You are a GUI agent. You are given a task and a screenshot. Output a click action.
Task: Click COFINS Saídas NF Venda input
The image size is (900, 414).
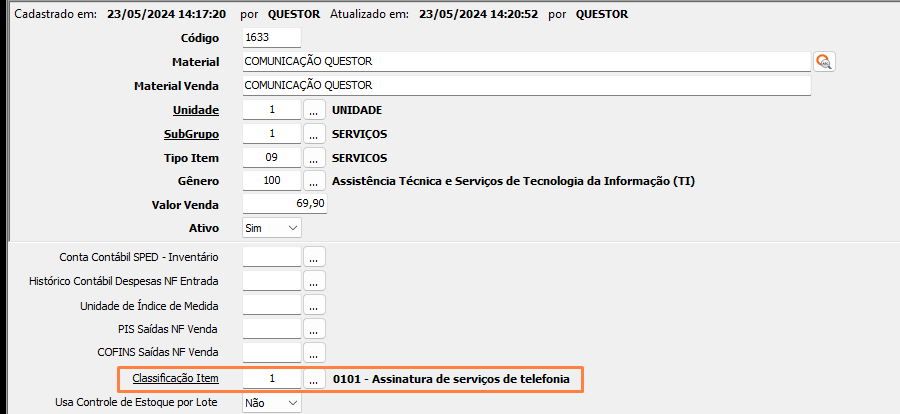tap(271, 353)
